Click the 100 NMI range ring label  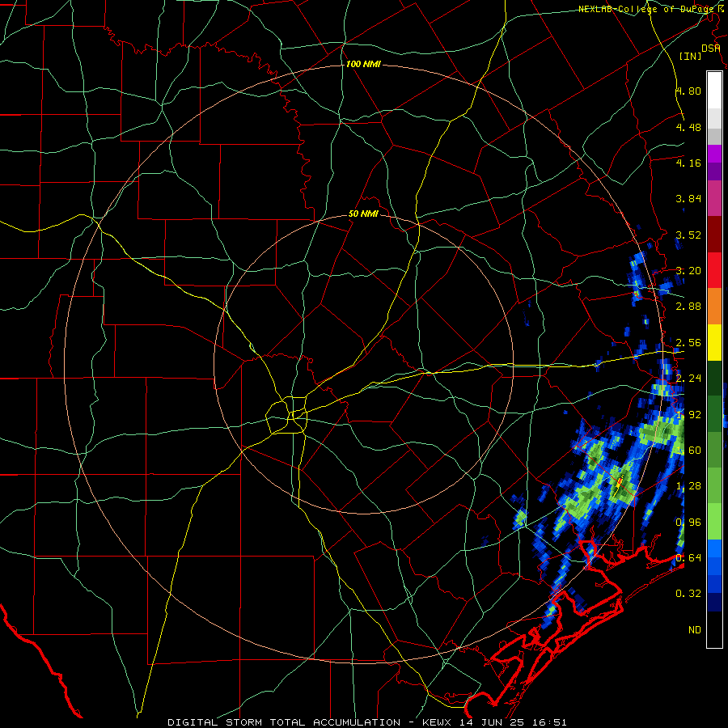pos(363,64)
